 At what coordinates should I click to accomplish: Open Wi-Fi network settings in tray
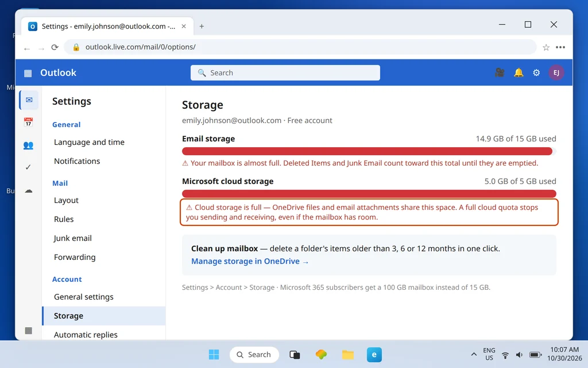pos(505,355)
